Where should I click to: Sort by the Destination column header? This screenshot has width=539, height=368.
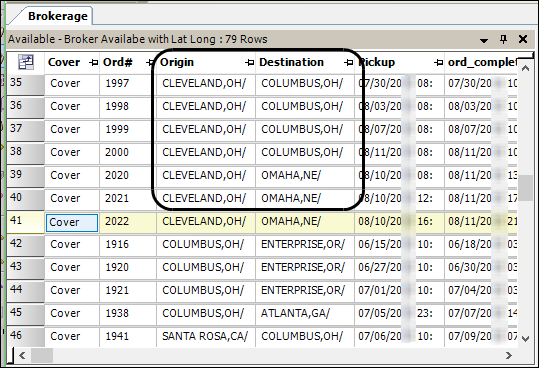(291, 62)
